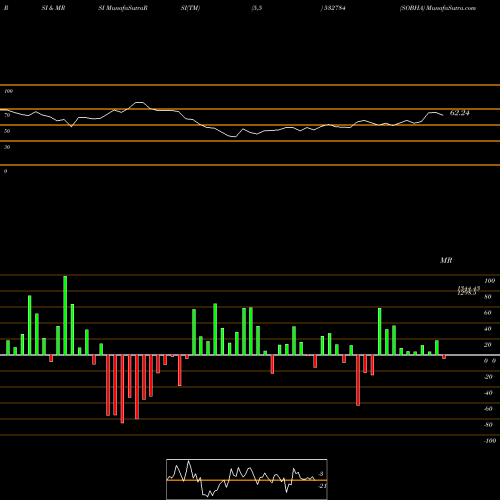Click the "SI & MR" header text
Viewport: 500px width, 500px height.
point(53,8)
